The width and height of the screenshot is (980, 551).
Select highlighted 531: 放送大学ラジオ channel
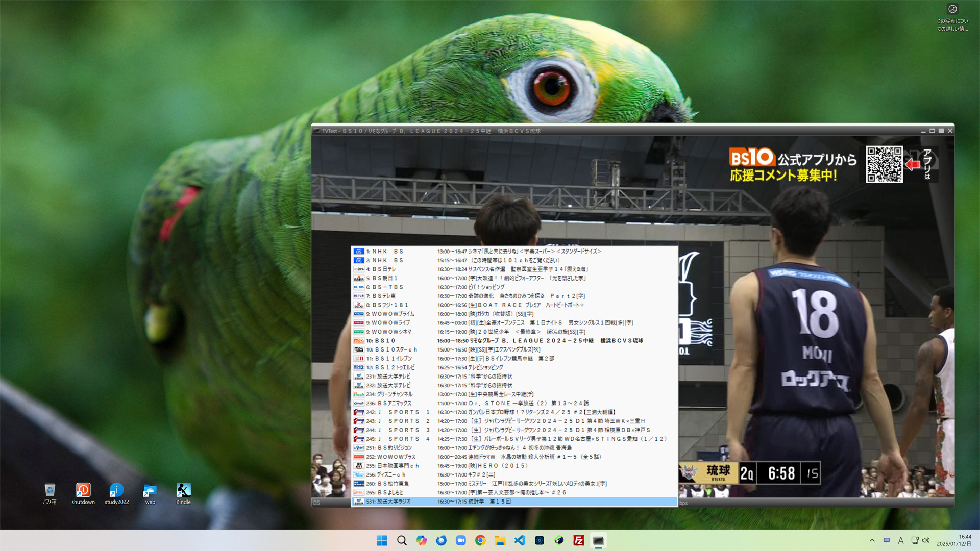(x=514, y=502)
